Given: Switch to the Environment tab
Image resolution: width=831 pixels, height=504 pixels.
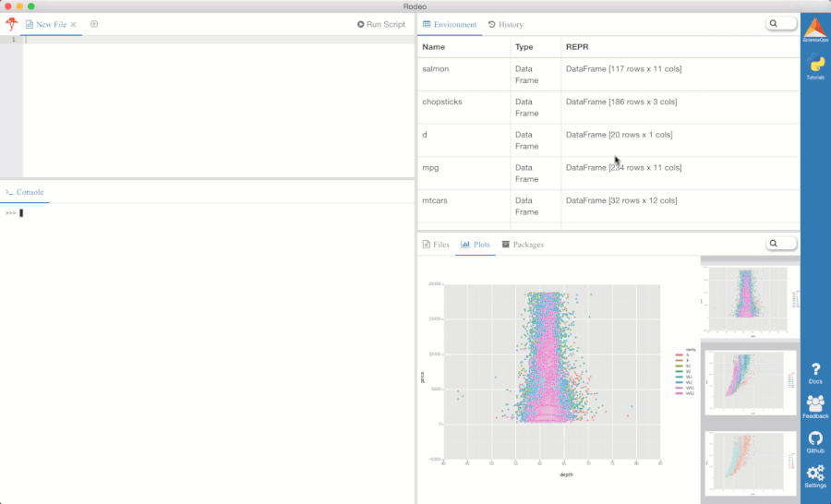Looking at the screenshot, I should [x=450, y=24].
